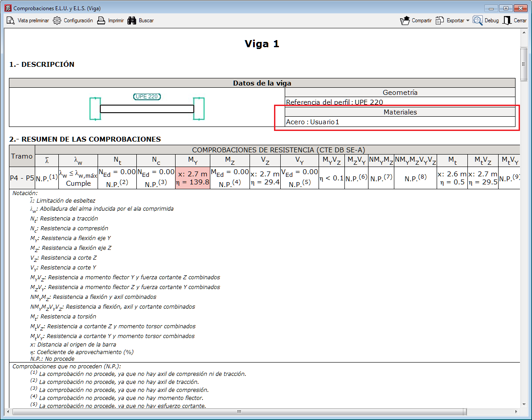Image resolution: width=532 pixels, height=420 pixels.
Task: Click 'Referencia del perfil : UPE 220' text
Action: tap(335, 102)
